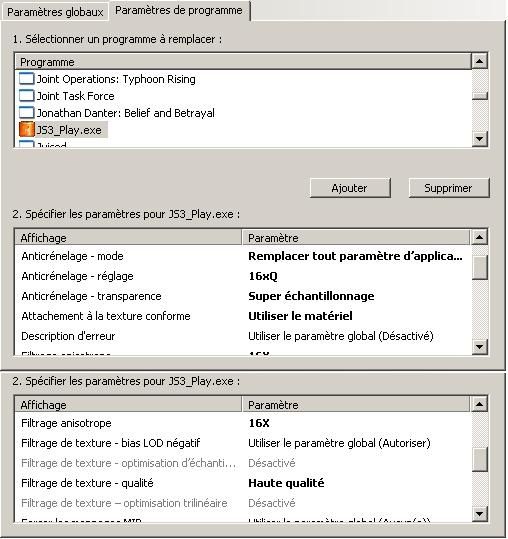Image resolution: width=508 pixels, height=539 pixels.
Task: Click the Joint Task Force program icon
Action: click(x=26, y=96)
